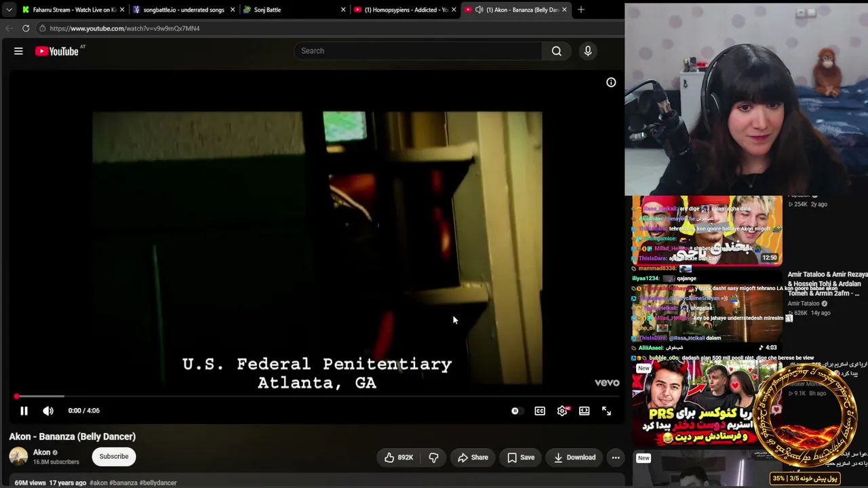Open the 12:50 recommended video thumbnail

click(x=707, y=230)
